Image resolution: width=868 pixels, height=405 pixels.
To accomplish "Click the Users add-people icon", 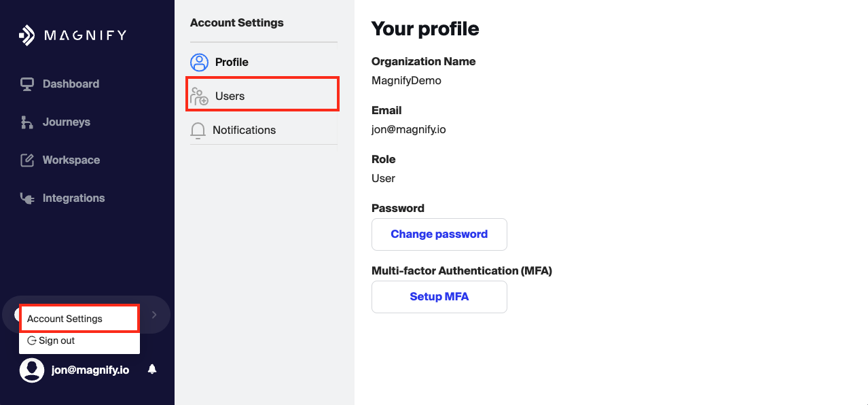I will point(199,96).
